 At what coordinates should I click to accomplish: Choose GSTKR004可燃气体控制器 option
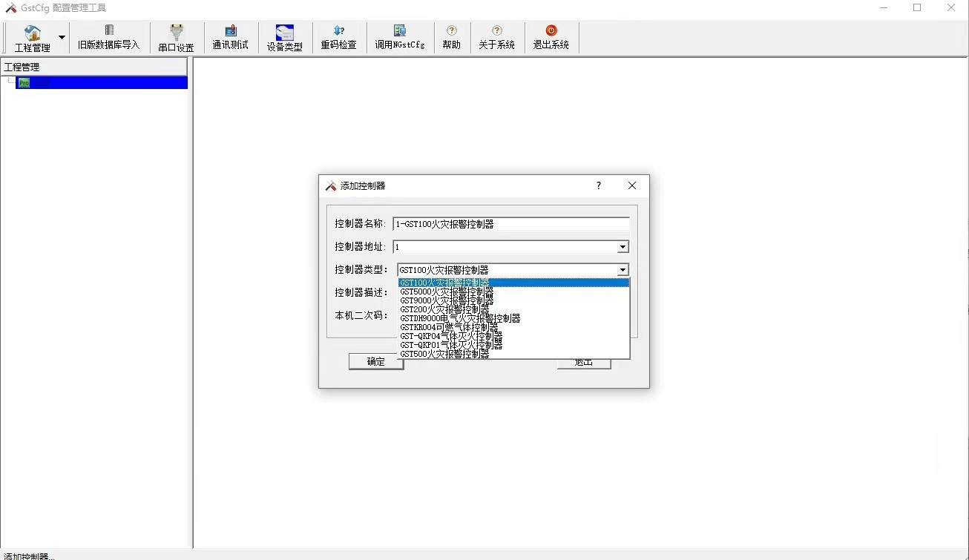click(513, 327)
